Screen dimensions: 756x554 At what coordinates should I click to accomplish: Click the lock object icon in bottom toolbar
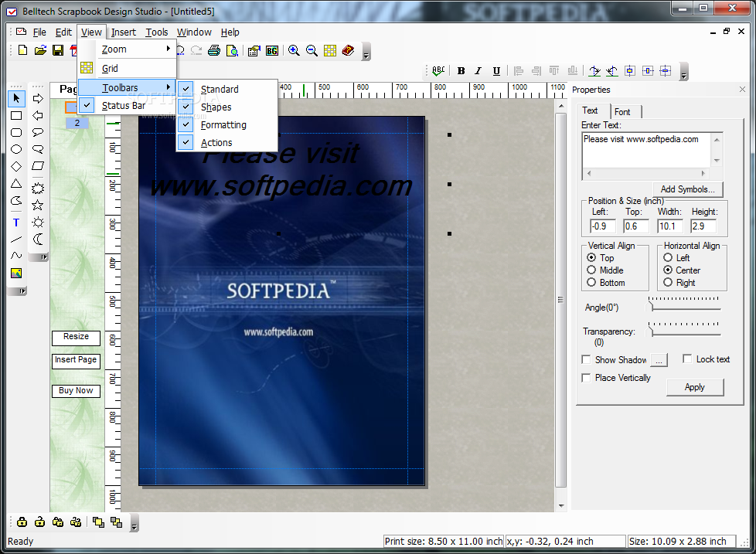pyautogui.click(x=22, y=522)
